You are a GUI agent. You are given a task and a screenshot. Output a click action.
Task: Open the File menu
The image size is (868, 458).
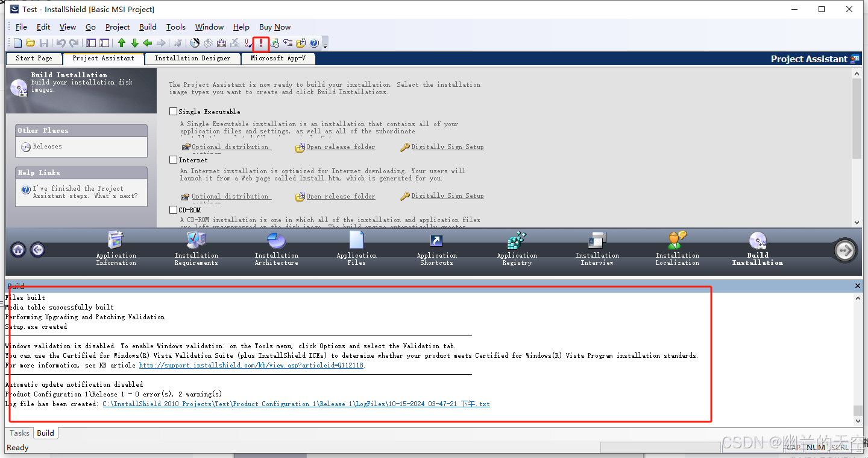coord(21,27)
